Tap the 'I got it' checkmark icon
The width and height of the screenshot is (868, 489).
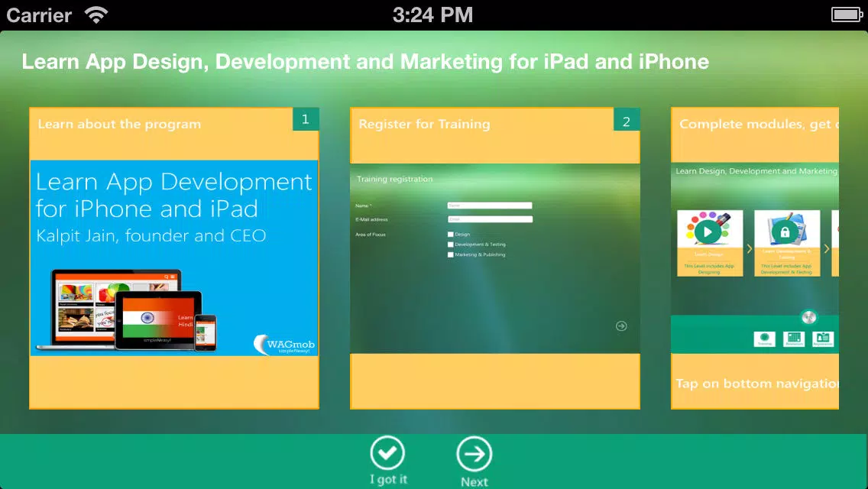click(x=387, y=453)
